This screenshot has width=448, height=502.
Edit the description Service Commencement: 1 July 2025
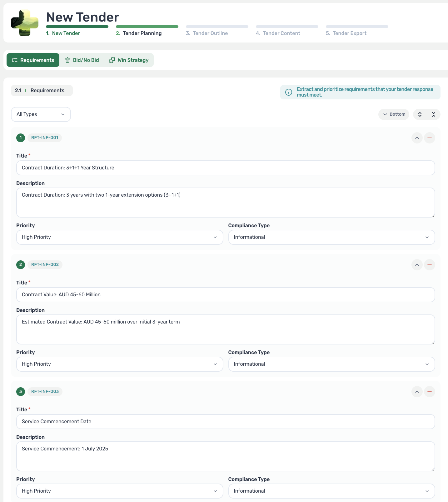point(226,456)
